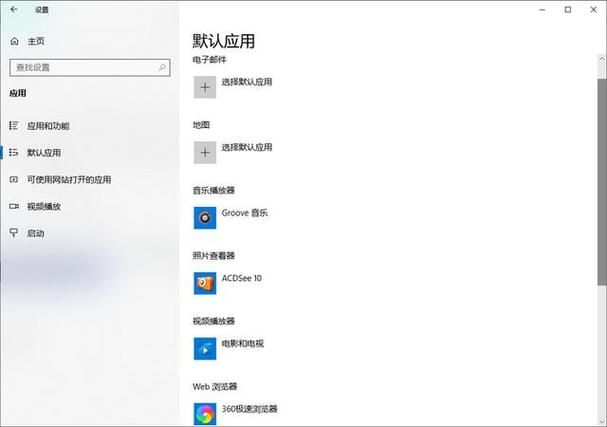Click the ACDSee 10 app icon
This screenshot has height=427, width=607.
tap(204, 282)
